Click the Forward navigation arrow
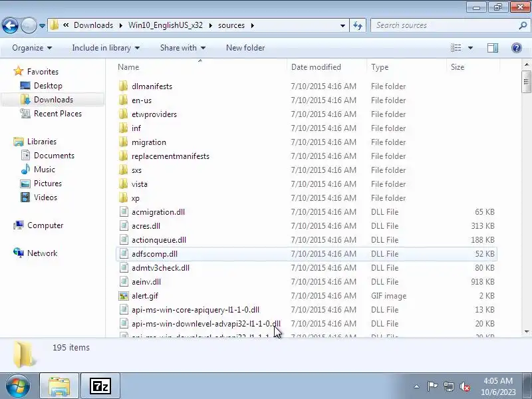Screen dimensions: 532x399 click(x=29, y=25)
